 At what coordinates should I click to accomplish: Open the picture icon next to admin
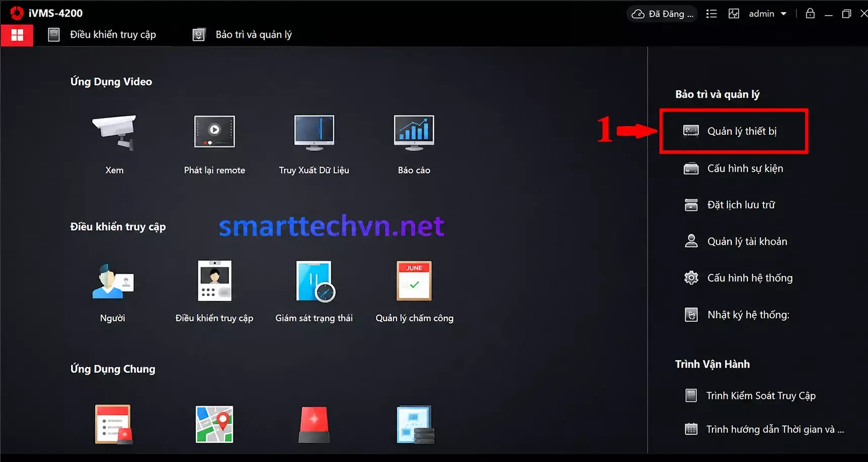coord(734,14)
